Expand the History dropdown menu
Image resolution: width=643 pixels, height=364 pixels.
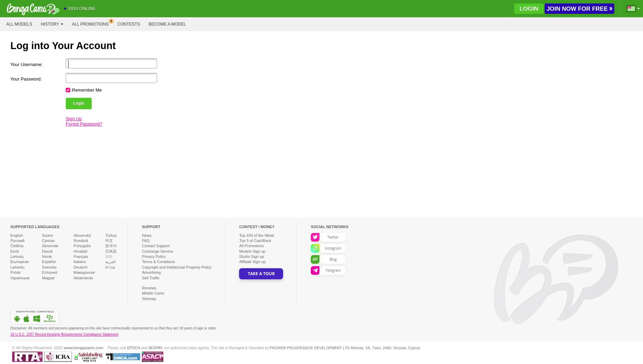pos(52,24)
